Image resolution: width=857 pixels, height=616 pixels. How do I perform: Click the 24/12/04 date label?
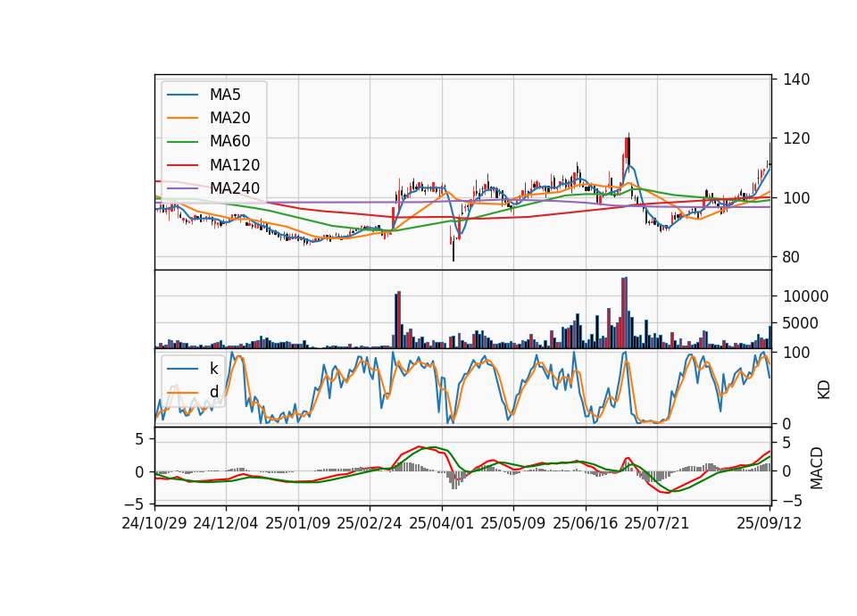click(x=226, y=523)
